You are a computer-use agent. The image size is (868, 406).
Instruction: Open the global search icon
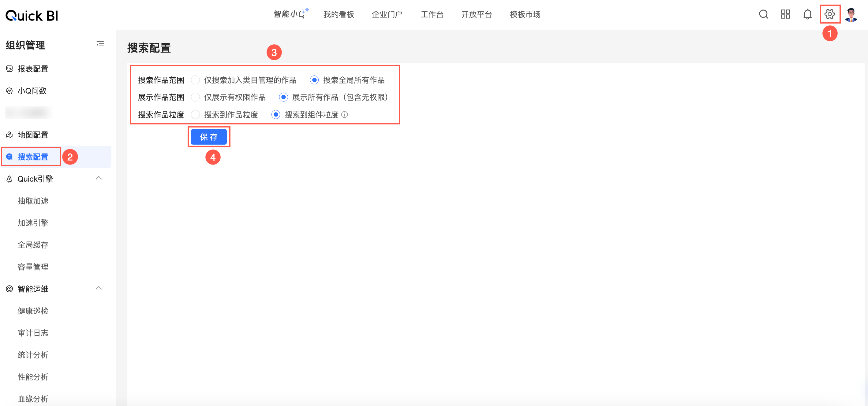[x=763, y=14]
